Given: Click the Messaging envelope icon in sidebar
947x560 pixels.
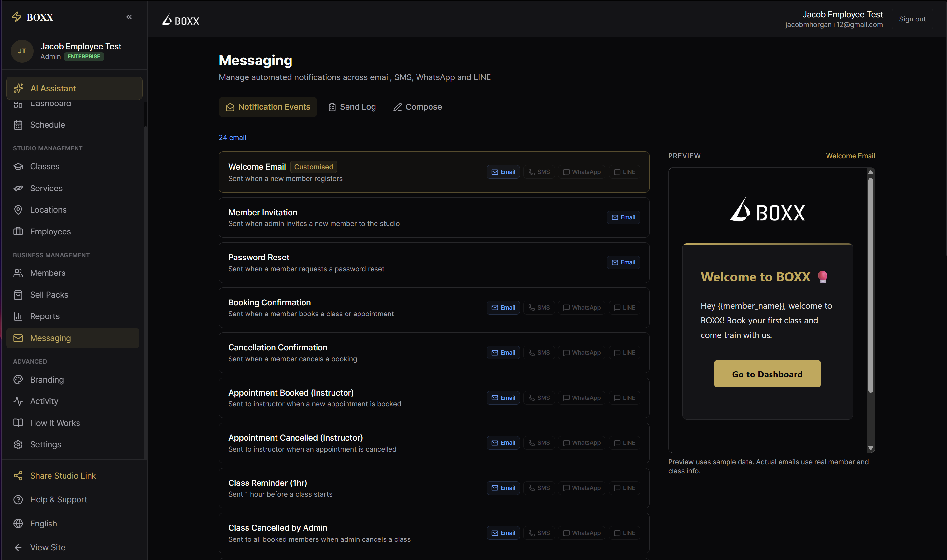Looking at the screenshot, I should (18, 338).
